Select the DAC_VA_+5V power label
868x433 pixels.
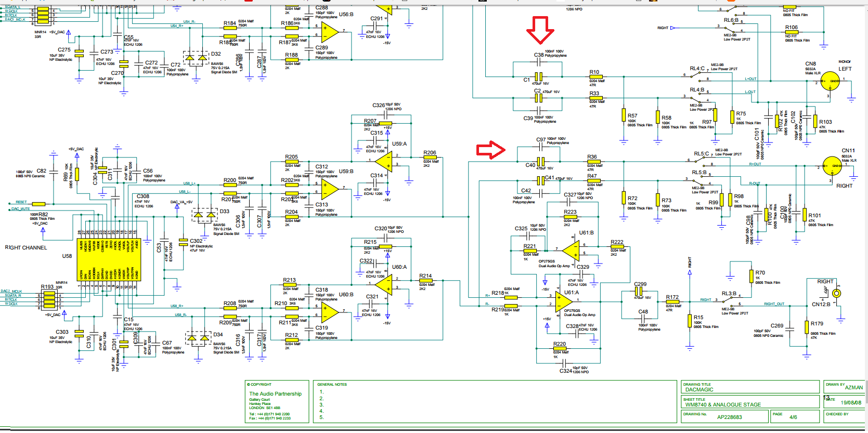(x=181, y=202)
